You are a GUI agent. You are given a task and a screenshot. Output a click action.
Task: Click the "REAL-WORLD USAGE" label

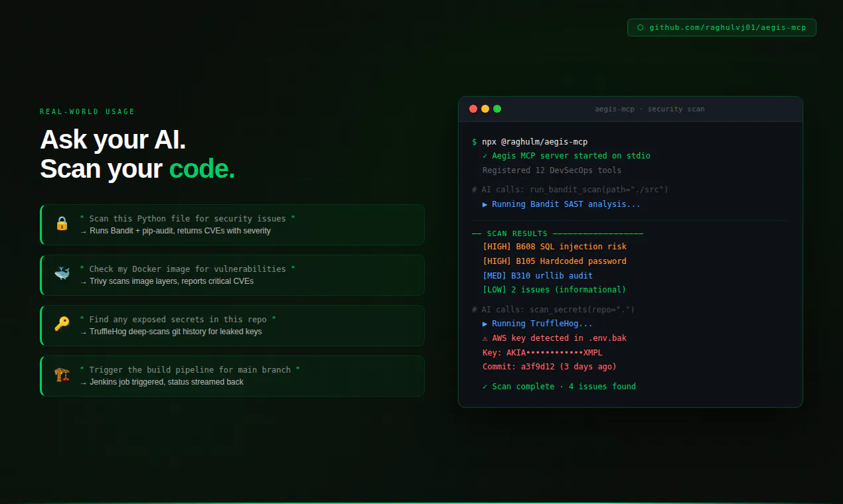coord(87,112)
